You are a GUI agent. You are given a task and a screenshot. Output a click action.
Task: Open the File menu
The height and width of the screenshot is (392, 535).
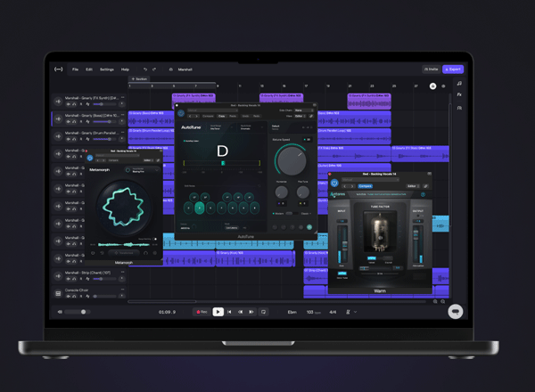(x=76, y=69)
